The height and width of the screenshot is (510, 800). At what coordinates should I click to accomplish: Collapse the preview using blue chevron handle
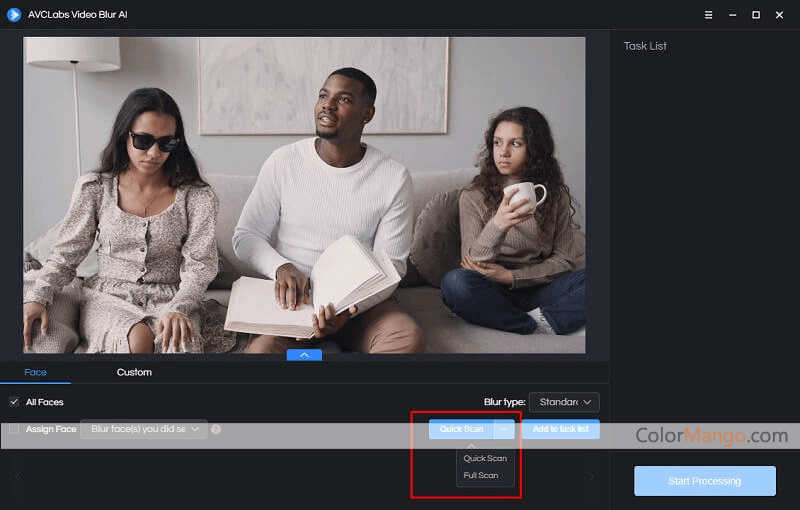(304, 355)
